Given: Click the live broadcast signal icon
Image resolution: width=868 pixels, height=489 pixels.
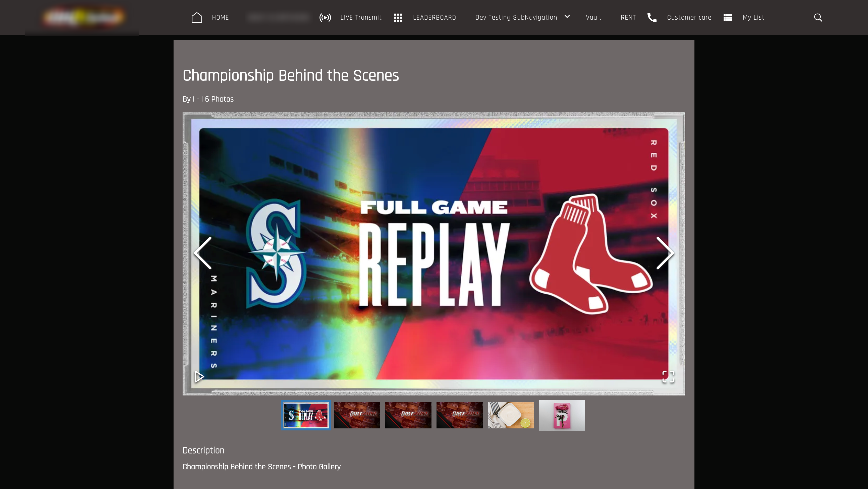Looking at the screenshot, I should pyautogui.click(x=325, y=18).
